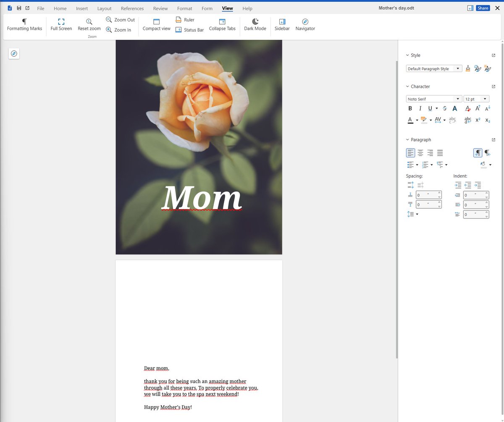Apply the paragraph background color bucket
Image resolution: width=504 pixels, height=422 pixels.
(483, 165)
